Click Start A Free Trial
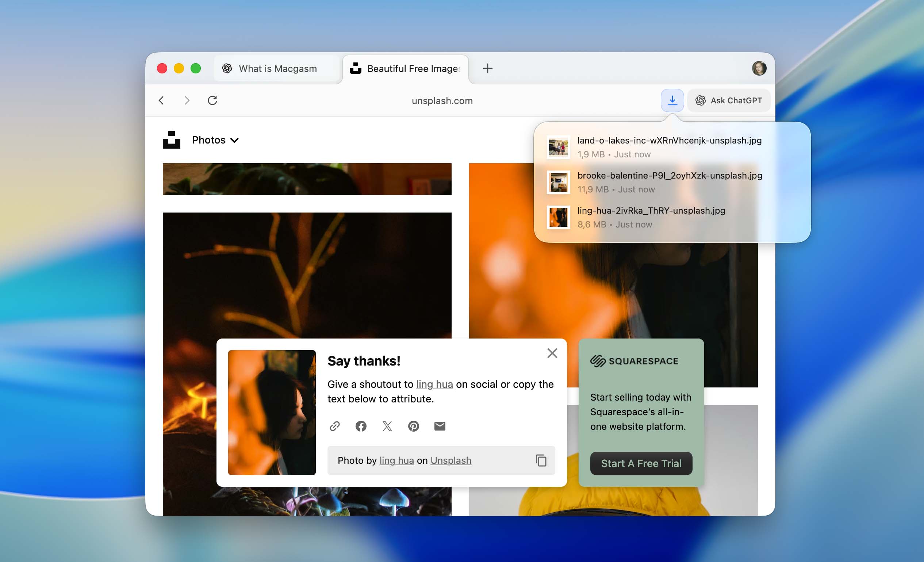Image resolution: width=924 pixels, height=562 pixels. 641,463
